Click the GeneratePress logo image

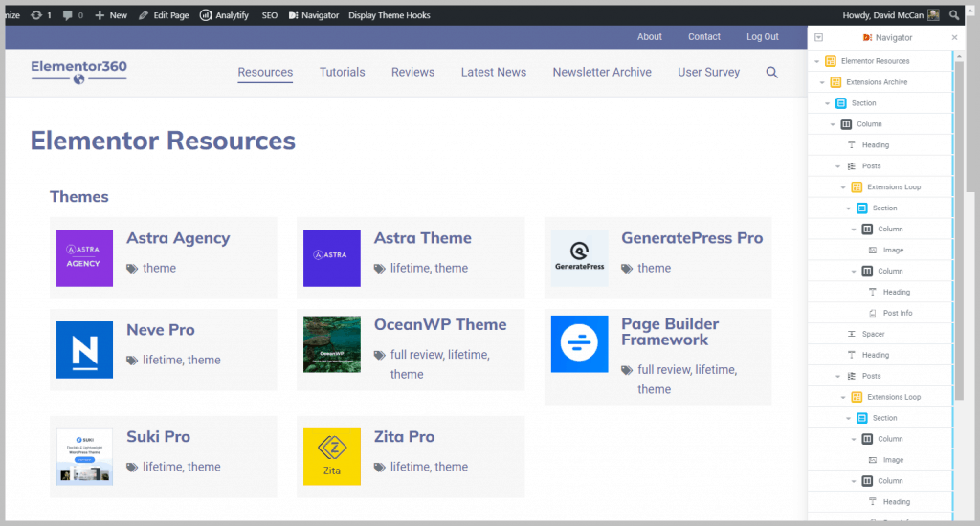point(579,257)
